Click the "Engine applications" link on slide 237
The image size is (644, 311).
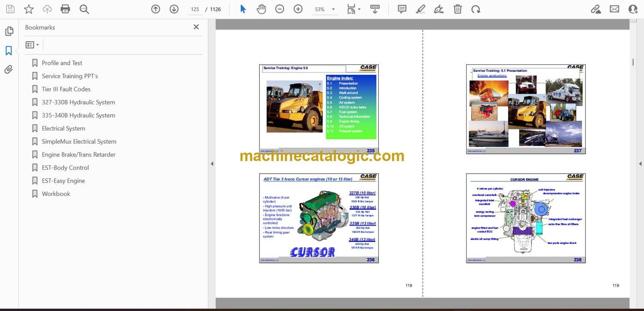coord(492,76)
